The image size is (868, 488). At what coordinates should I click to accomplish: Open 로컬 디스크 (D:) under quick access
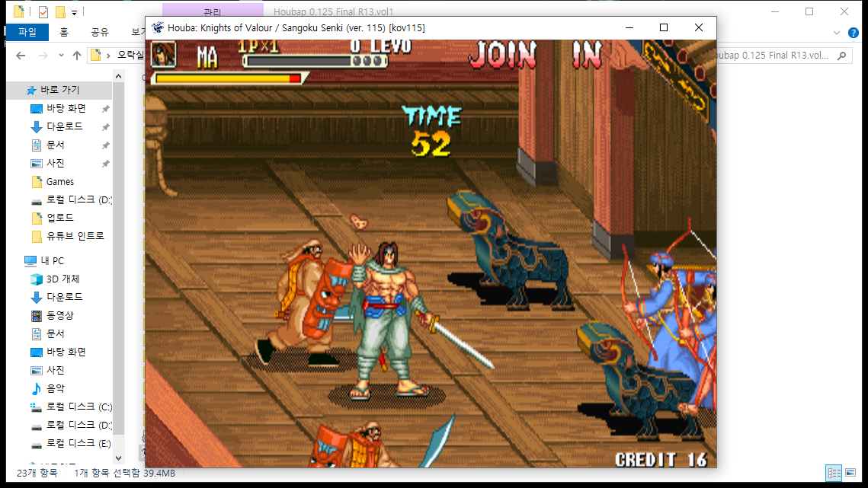point(78,199)
